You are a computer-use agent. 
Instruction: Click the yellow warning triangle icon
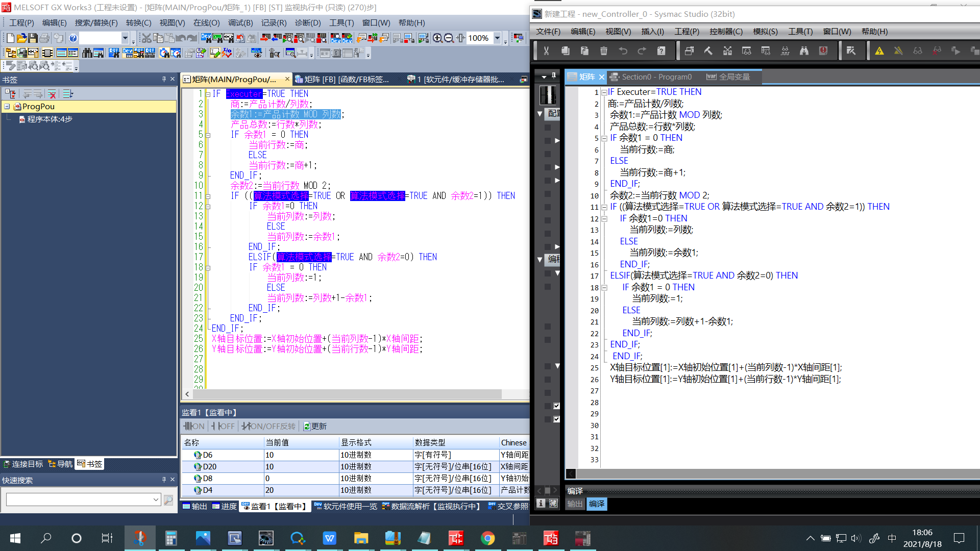coord(879,51)
